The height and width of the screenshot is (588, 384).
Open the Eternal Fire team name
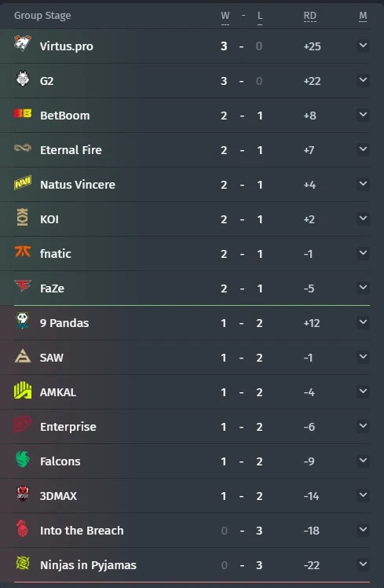coord(71,150)
